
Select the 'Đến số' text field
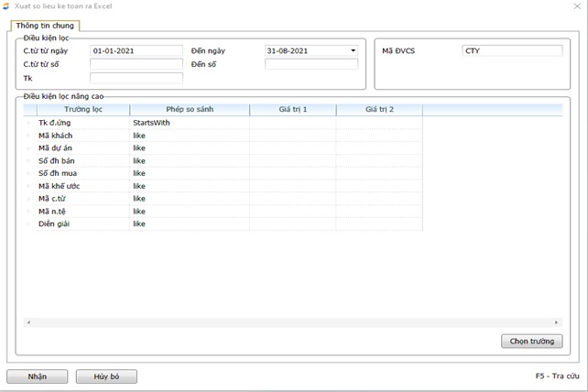(310, 64)
